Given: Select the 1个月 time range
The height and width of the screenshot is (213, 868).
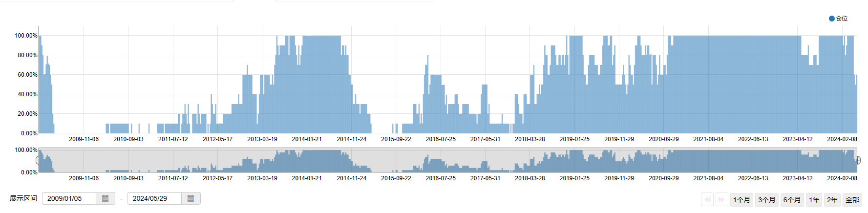Looking at the screenshot, I should click(741, 200).
